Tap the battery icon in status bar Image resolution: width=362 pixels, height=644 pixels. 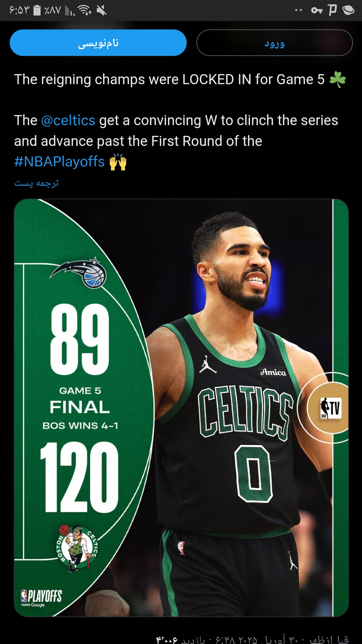pyautogui.click(x=37, y=10)
